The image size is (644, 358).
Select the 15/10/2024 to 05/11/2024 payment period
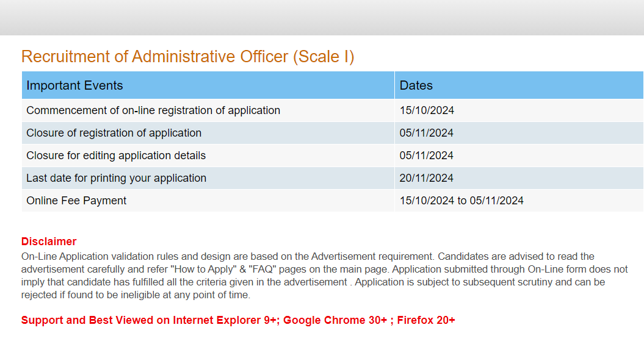tap(461, 200)
